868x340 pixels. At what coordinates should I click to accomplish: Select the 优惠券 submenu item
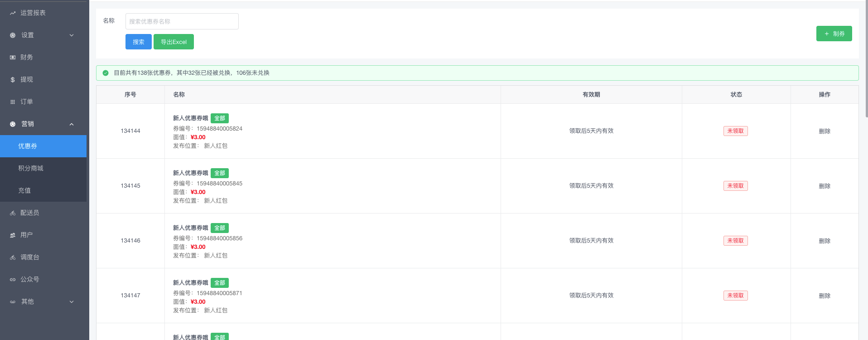pyautogui.click(x=43, y=146)
